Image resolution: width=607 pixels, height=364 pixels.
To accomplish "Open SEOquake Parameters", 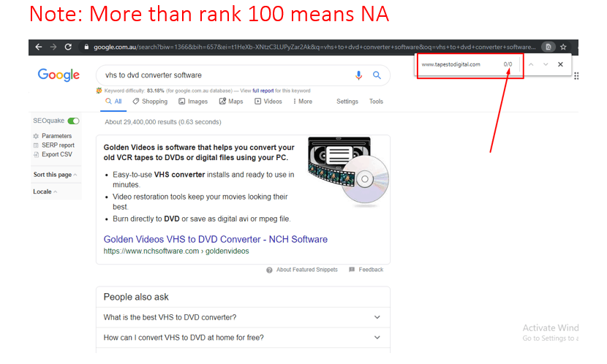I will (x=56, y=136).
